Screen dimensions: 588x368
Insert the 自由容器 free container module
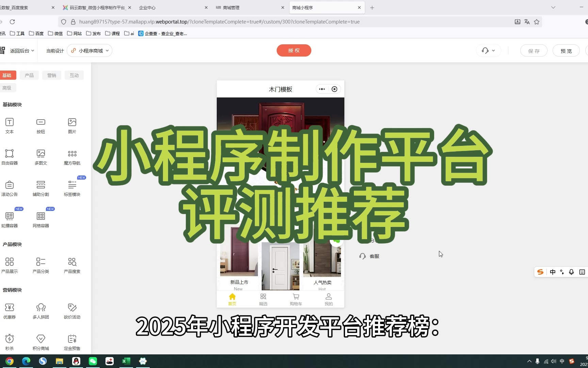pyautogui.click(x=10, y=157)
